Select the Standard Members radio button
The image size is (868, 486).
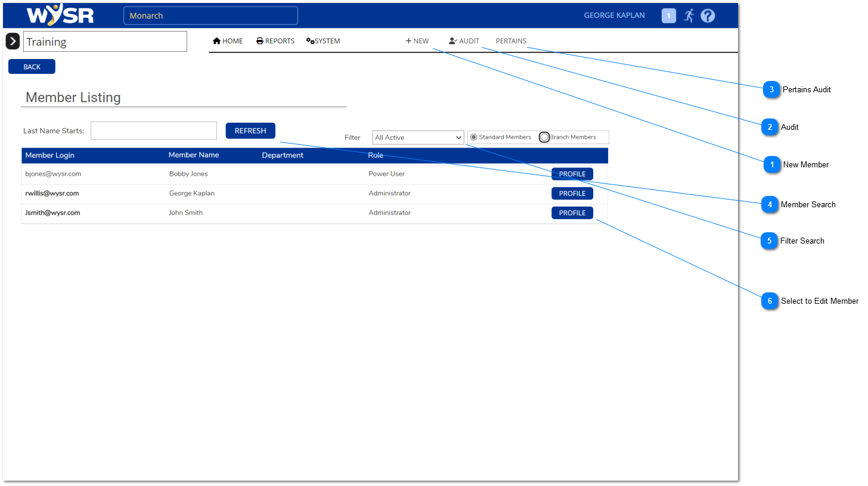point(474,138)
